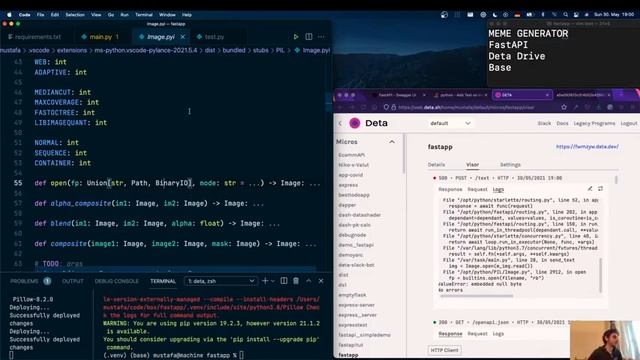Select the app-covid micro in sidebar
The width and height of the screenshot is (640, 360).
click(x=351, y=175)
